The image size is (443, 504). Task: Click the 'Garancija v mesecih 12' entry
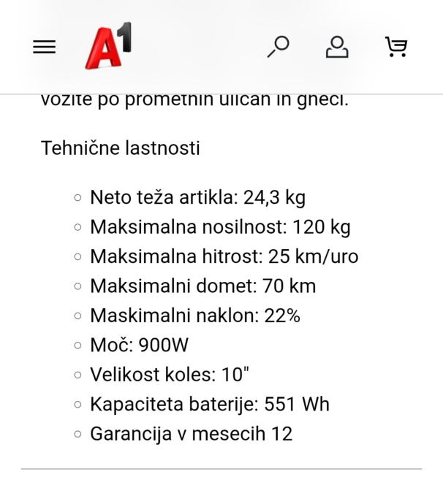click(x=191, y=434)
